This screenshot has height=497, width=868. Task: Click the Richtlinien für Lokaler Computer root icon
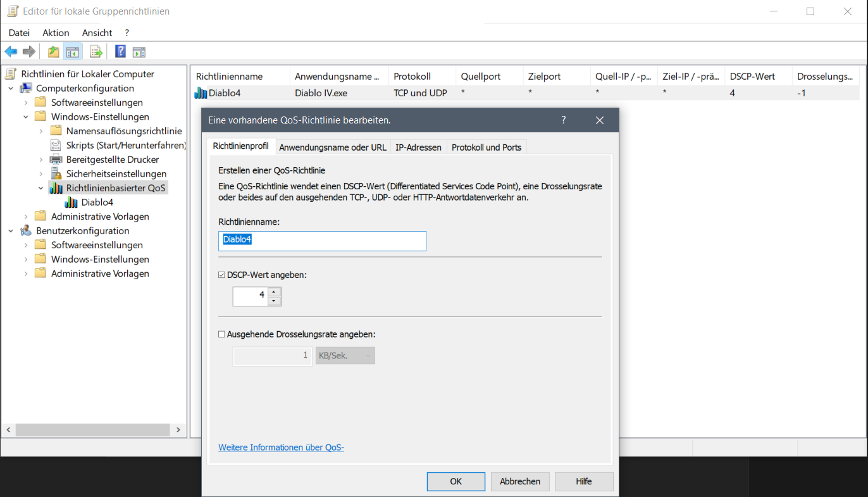pos(11,74)
